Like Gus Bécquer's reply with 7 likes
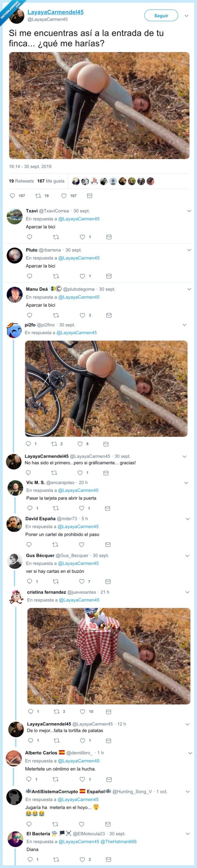The width and height of the screenshot is (197, 868). tap(82, 581)
